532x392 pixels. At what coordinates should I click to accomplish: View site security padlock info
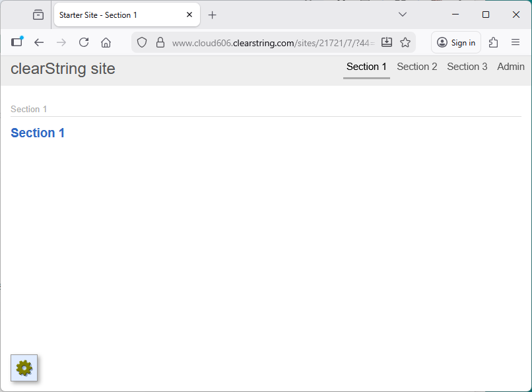(160, 42)
